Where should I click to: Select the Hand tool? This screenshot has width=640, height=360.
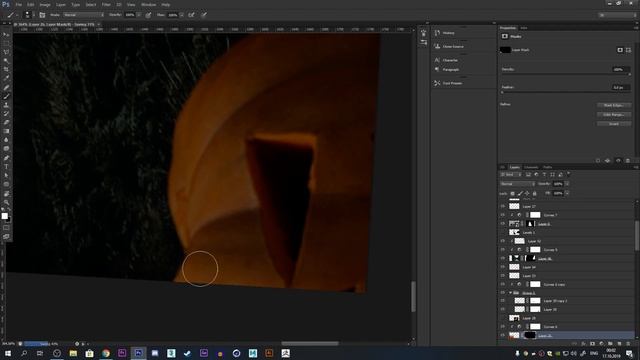[6, 193]
